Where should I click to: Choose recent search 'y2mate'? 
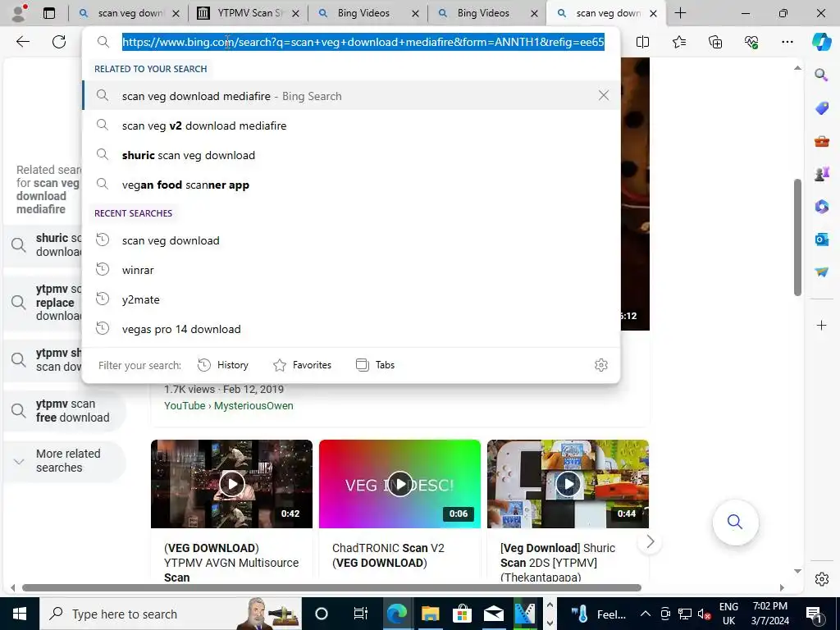[351, 299]
